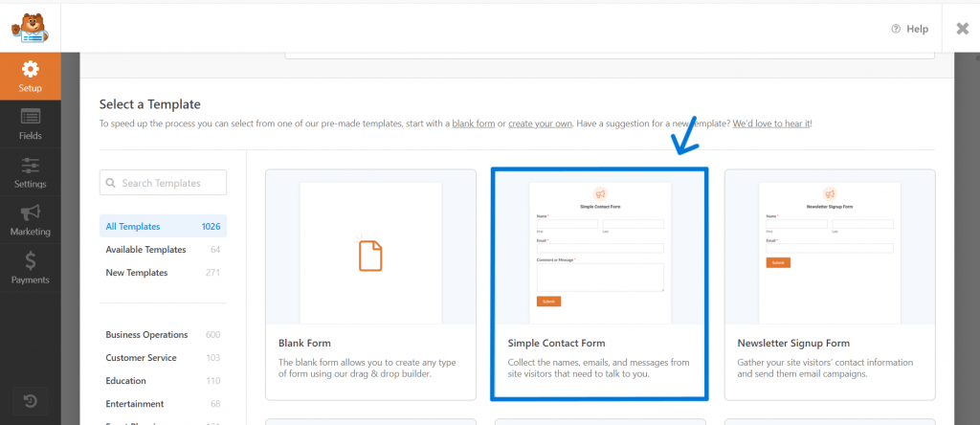Screen dimensions: 980x425
Task: Click the revisions history icon
Action: click(x=30, y=402)
